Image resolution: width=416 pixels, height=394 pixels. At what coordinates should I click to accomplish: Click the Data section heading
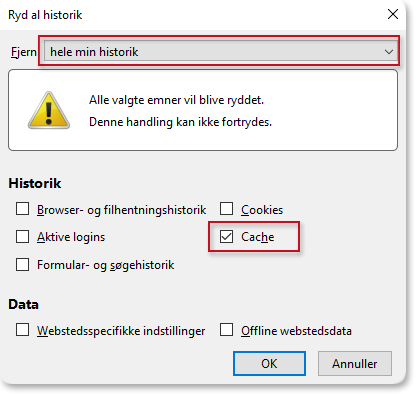pyautogui.click(x=23, y=304)
